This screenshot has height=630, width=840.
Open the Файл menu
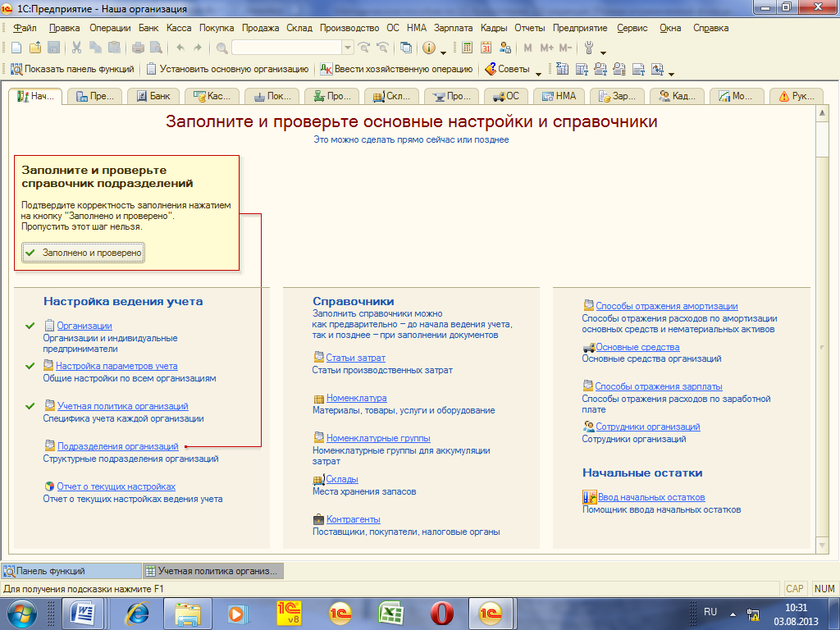(x=25, y=28)
